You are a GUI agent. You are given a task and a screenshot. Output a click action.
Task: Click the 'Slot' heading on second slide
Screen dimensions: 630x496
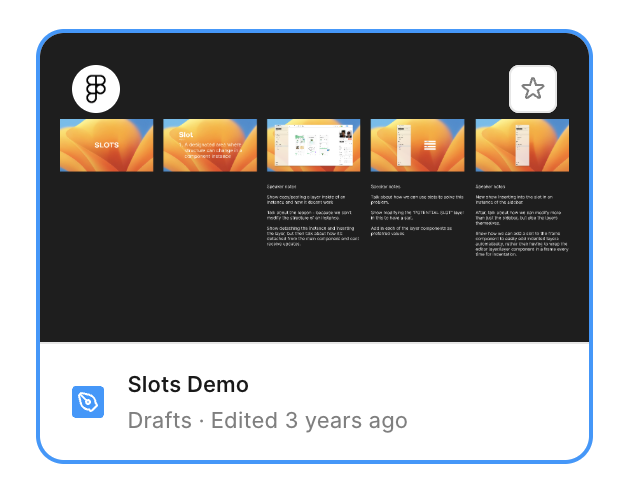click(x=186, y=134)
